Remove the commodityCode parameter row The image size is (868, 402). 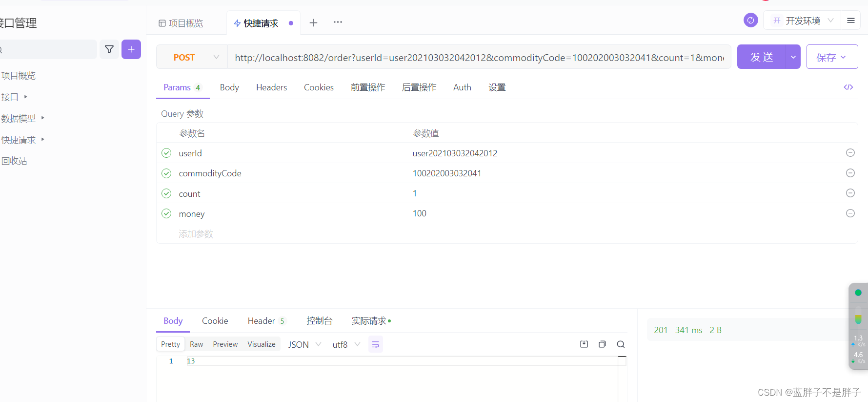coord(850,173)
